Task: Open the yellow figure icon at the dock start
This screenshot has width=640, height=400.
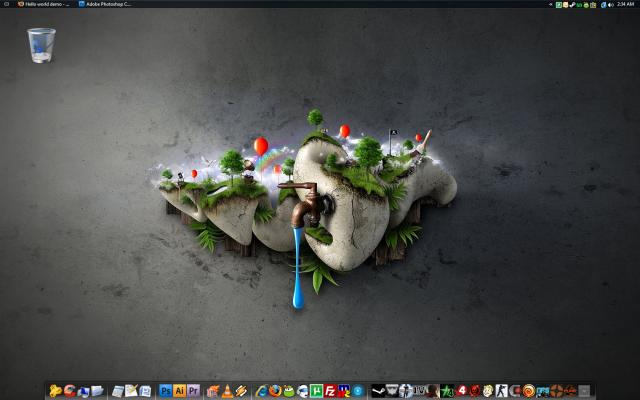Action: (56, 391)
